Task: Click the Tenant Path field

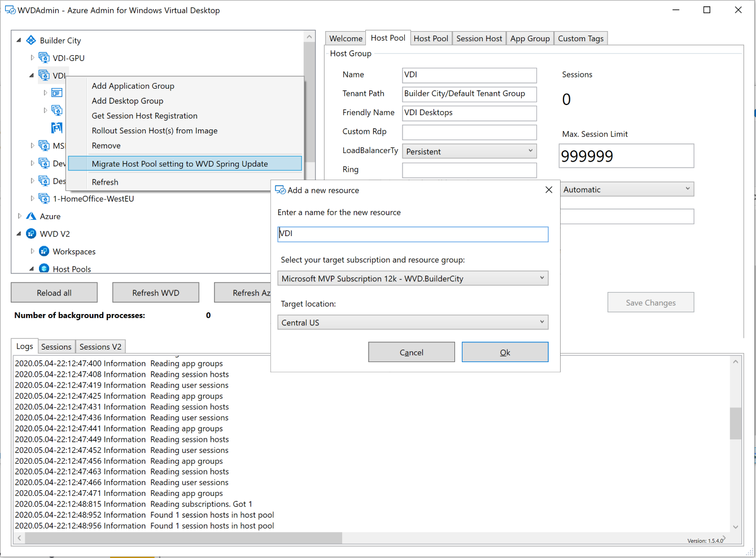Action: (x=469, y=94)
